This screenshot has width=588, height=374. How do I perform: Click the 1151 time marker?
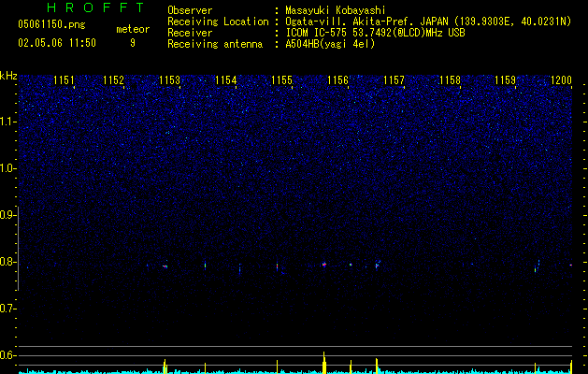[64, 80]
